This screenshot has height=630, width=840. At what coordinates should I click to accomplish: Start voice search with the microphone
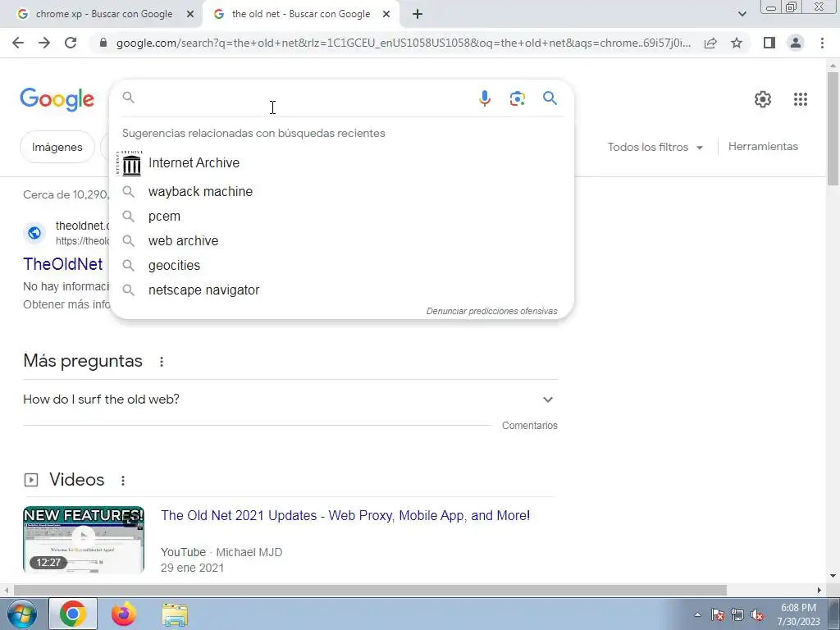coord(484,98)
